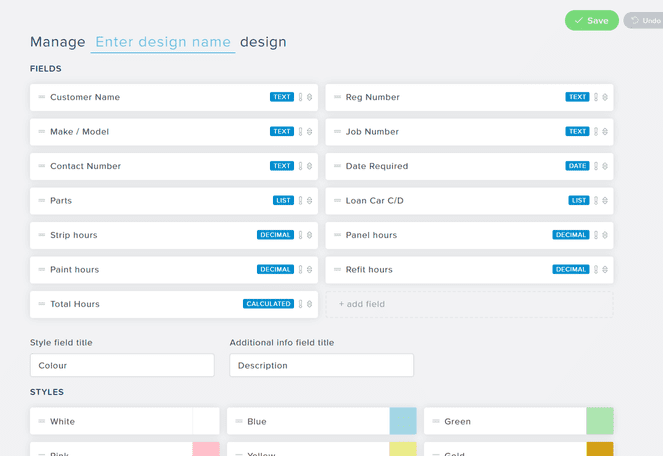Viewport: 663px width, 456px height.
Task: Click the Undo button
Action: click(x=643, y=20)
